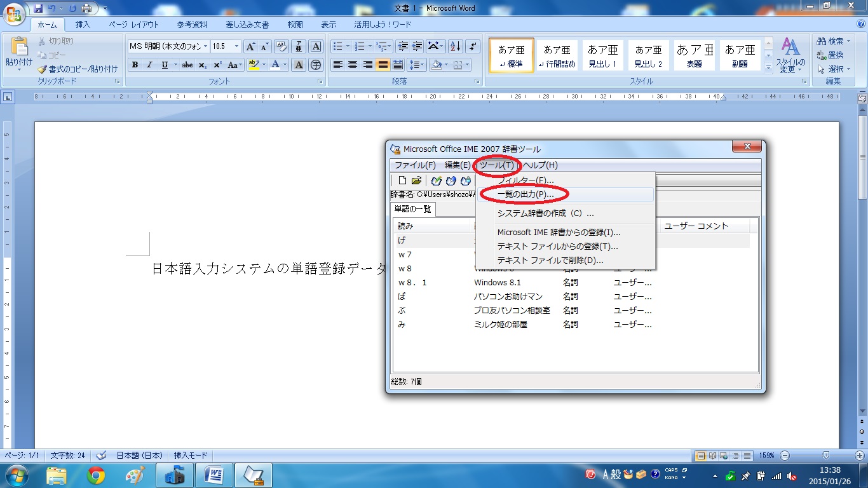Click the 検索 (Find) button
This screenshot has height=488, width=868.
click(x=834, y=41)
